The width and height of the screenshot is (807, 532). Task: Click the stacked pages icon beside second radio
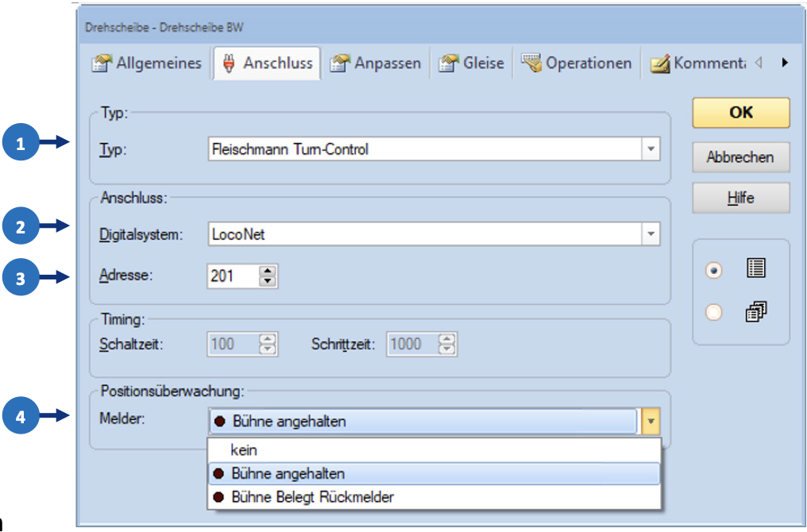(755, 313)
